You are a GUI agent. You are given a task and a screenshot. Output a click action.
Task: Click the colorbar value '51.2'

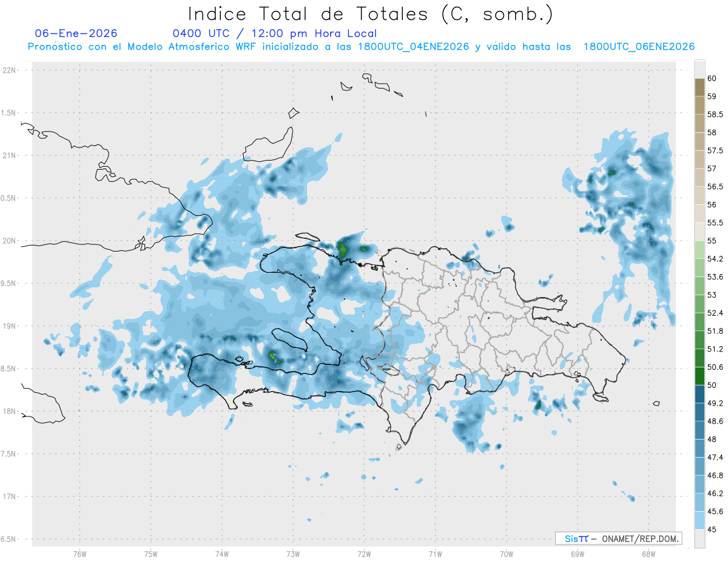point(715,349)
